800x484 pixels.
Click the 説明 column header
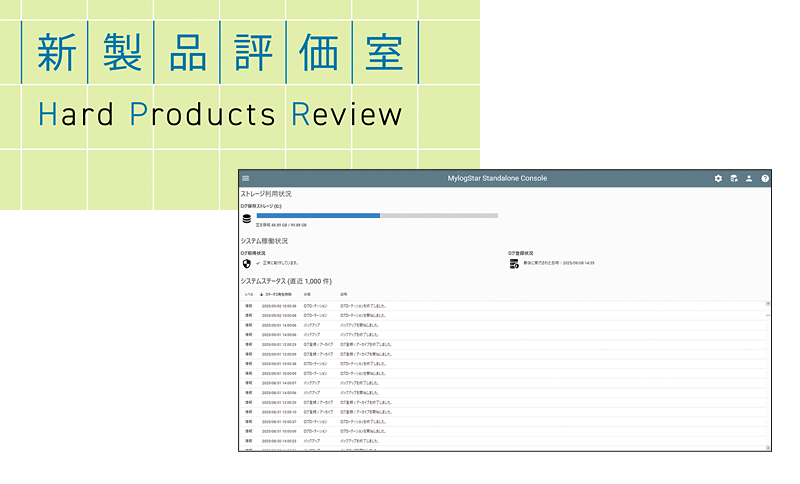click(344, 295)
